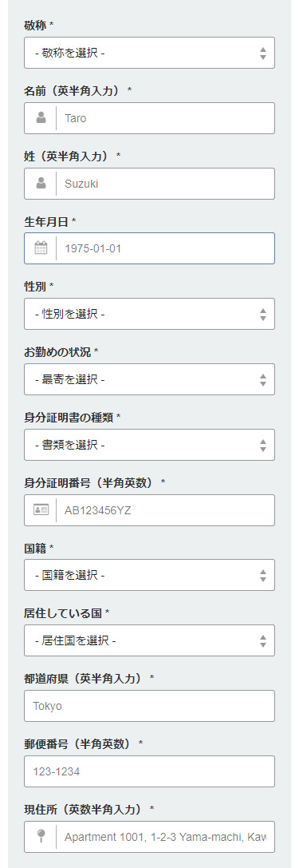The height and width of the screenshot is (868, 299).
Task: Click the up-down arrows on the 国籍 selector
Action: pos(263,576)
